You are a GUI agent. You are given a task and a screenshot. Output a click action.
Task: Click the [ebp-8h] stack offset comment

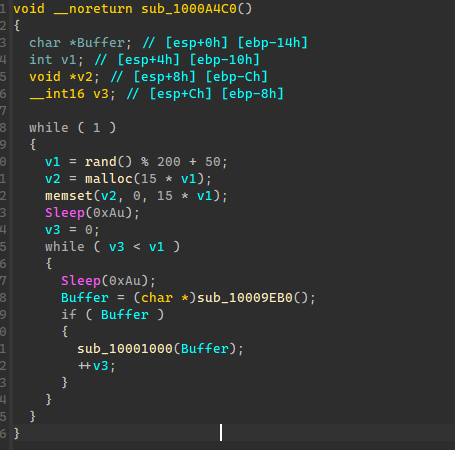tap(252, 94)
